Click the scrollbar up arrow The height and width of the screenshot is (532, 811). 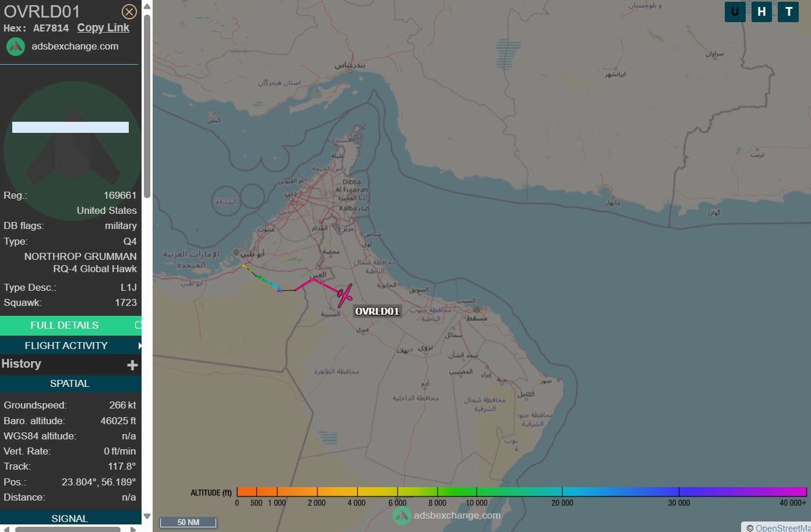coord(147,6)
